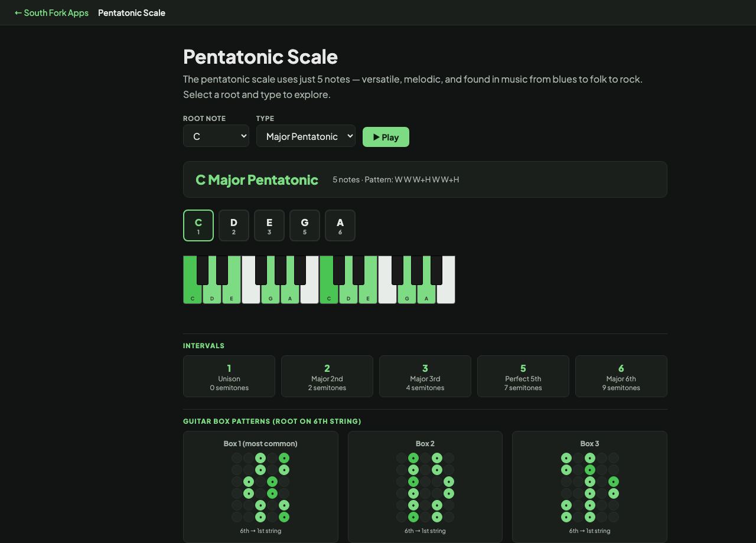This screenshot has height=543, width=756.
Task: Click the large Pentatonic Scale page heading
Action: (260, 57)
